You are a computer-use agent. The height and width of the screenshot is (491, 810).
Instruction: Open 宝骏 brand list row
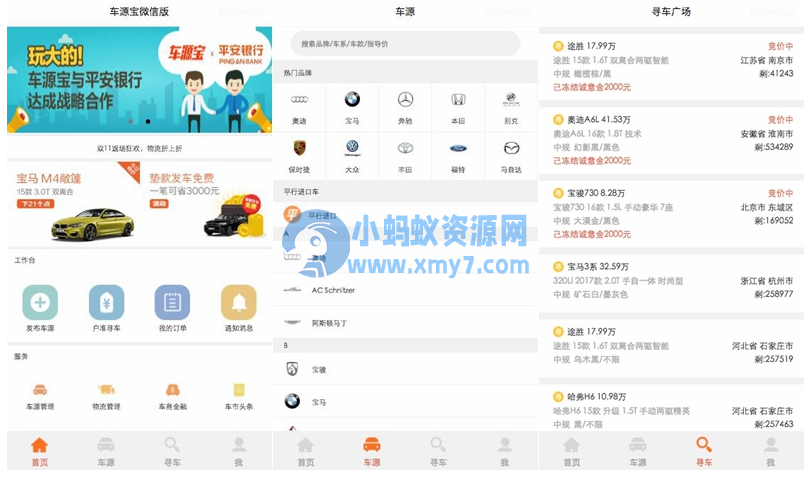pos(406,369)
